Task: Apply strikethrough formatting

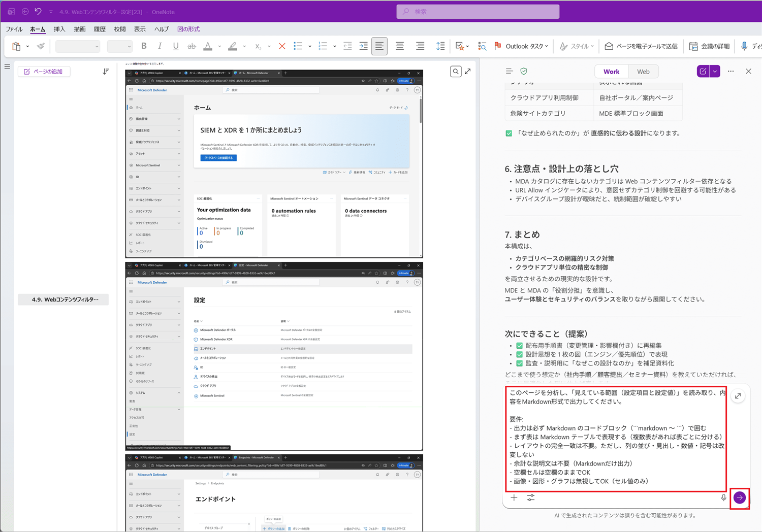Action: pyautogui.click(x=192, y=46)
